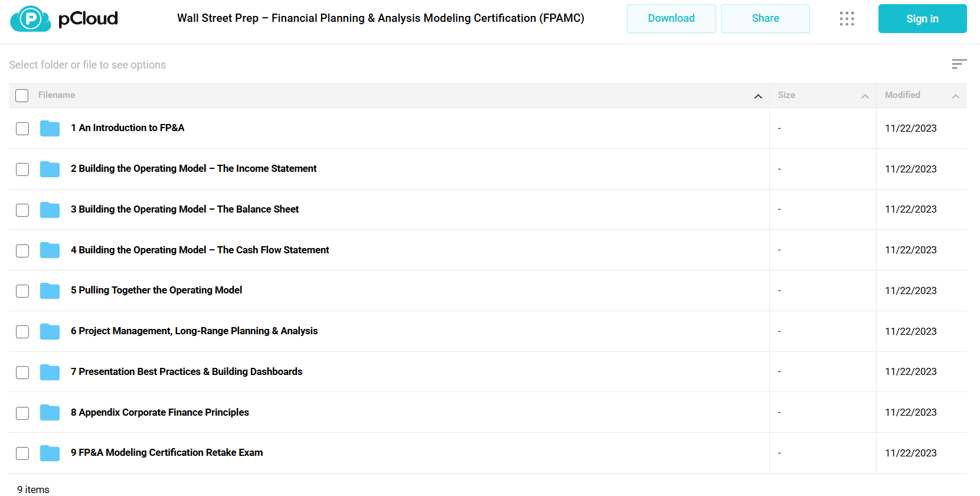Open folder 1 An Introduction to FP&A
The width and height of the screenshot is (980, 496).
pos(128,128)
